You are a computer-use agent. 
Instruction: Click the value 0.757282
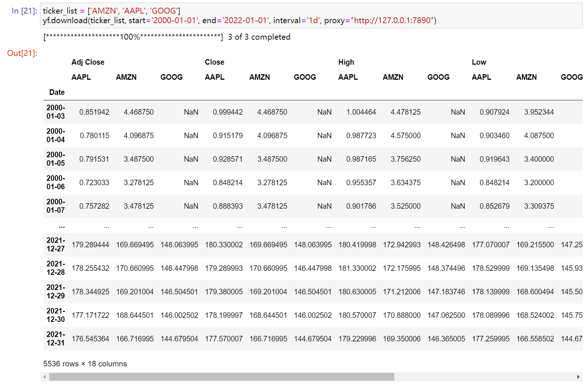[x=94, y=206]
